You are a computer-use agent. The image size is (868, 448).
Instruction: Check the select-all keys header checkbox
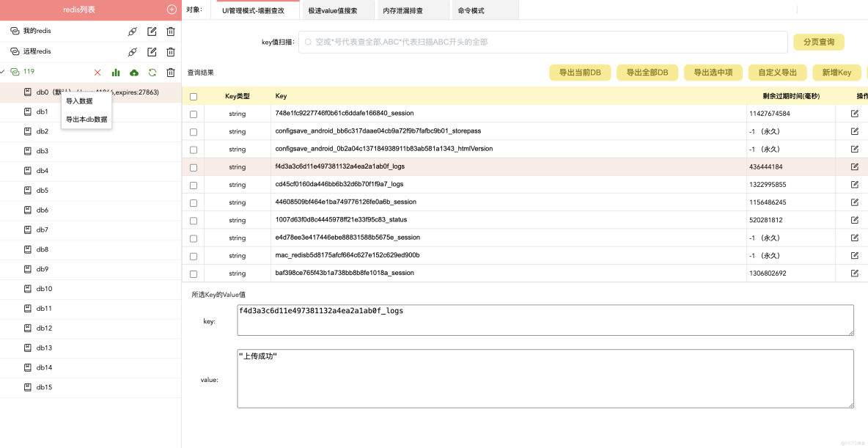(194, 96)
